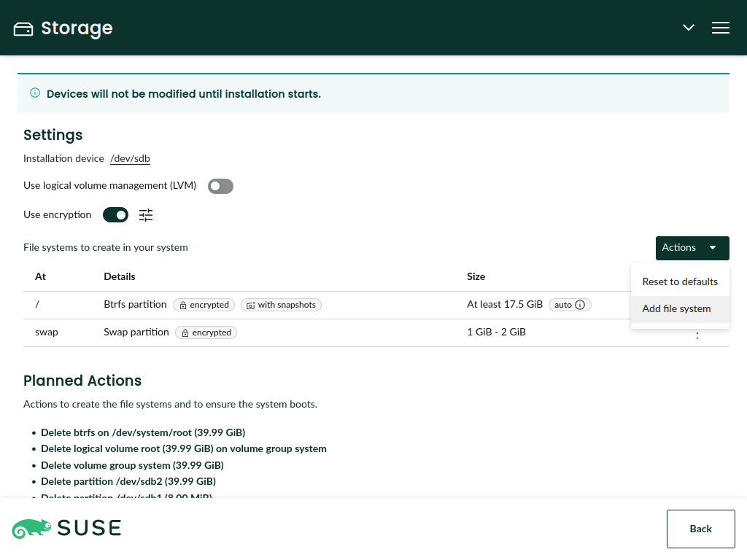The height and width of the screenshot is (560, 747).
Task: Click the SUSE chameleon logo
Action: (x=32, y=529)
